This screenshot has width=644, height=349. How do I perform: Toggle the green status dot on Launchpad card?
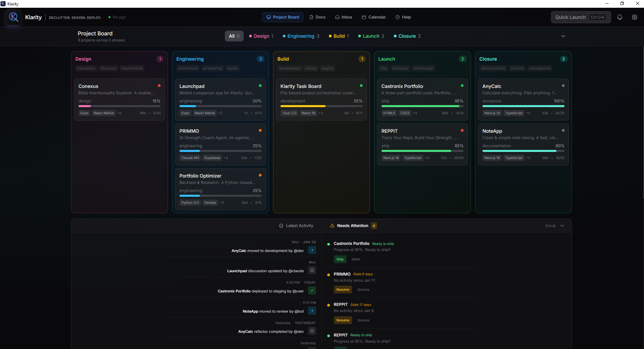coord(260,86)
